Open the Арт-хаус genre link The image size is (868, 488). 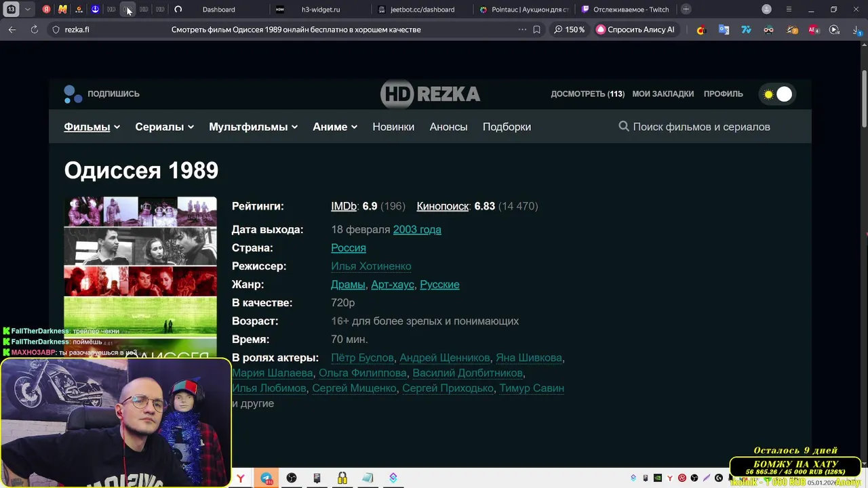pyautogui.click(x=393, y=285)
